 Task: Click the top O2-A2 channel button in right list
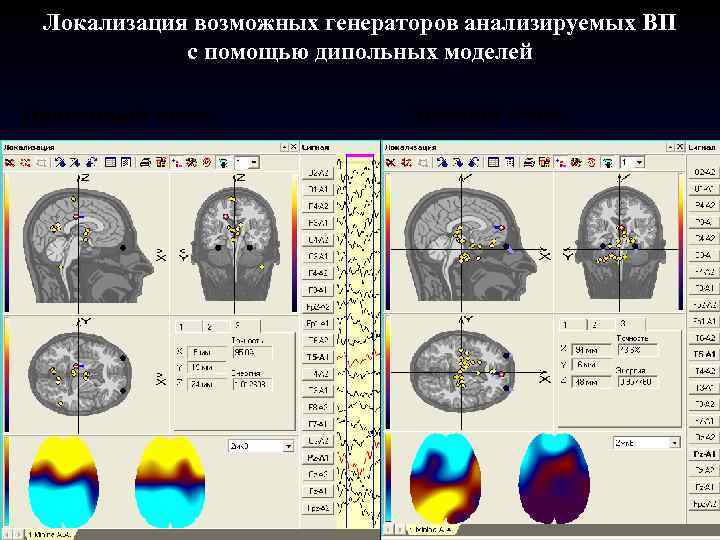click(704, 172)
